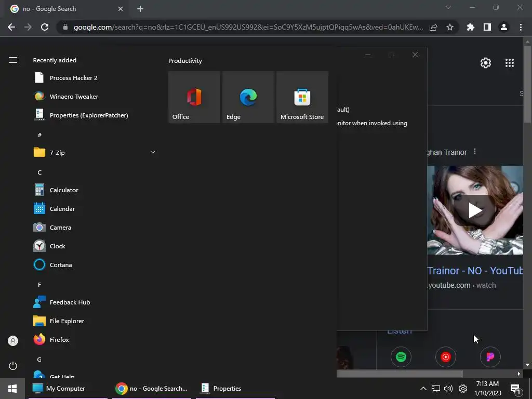Open the Calendar app
532x399 pixels.
coord(95,209)
